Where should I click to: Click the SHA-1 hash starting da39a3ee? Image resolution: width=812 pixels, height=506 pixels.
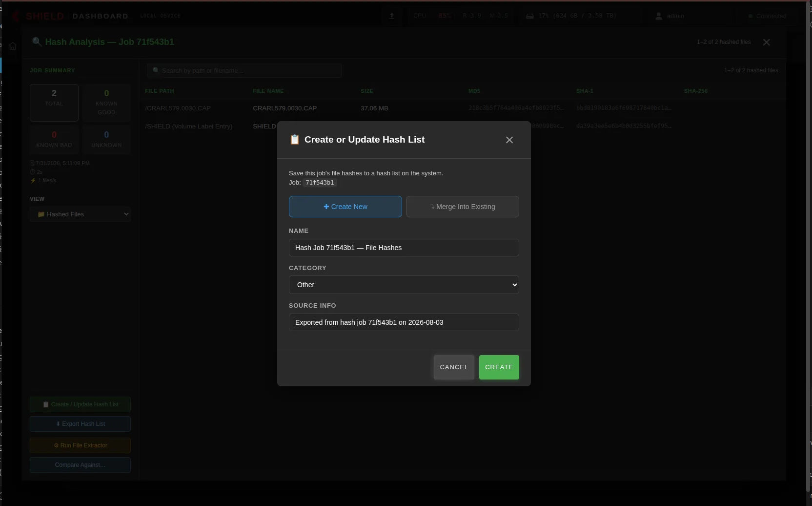point(624,126)
